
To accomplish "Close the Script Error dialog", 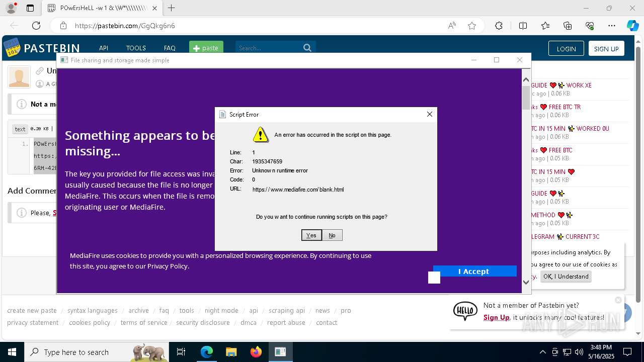I will pyautogui.click(x=430, y=114).
